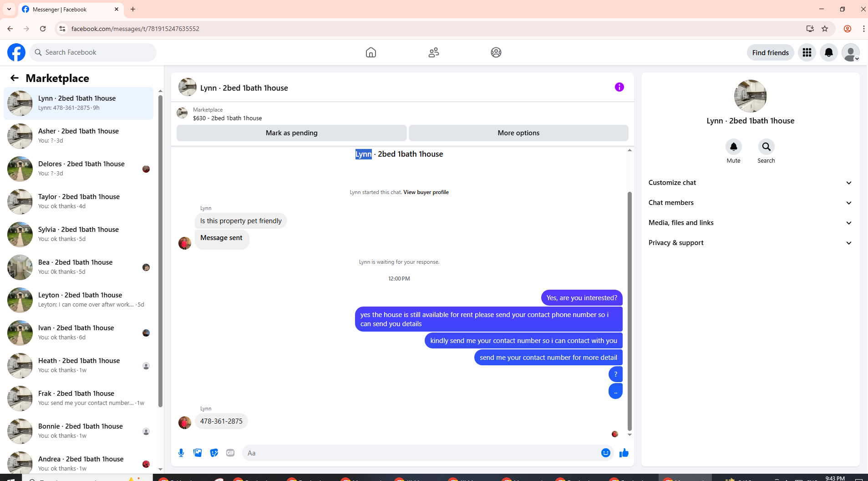Open the emoji picker in message box

pos(606,453)
